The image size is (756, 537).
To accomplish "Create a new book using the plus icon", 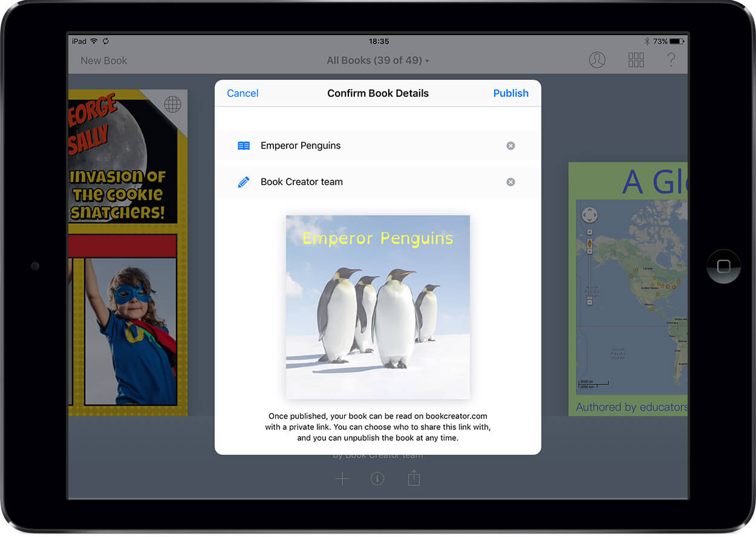I will tap(342, 478).
